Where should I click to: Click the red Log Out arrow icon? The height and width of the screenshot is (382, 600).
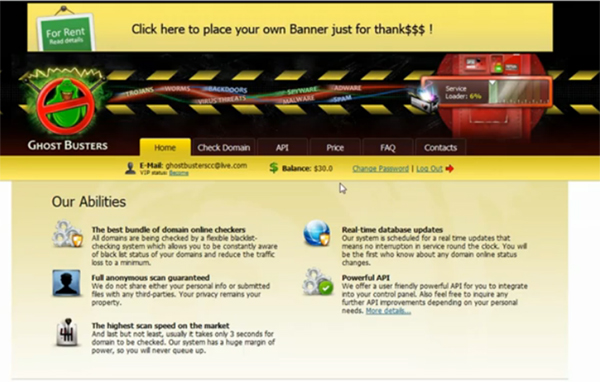click(450, 168)
